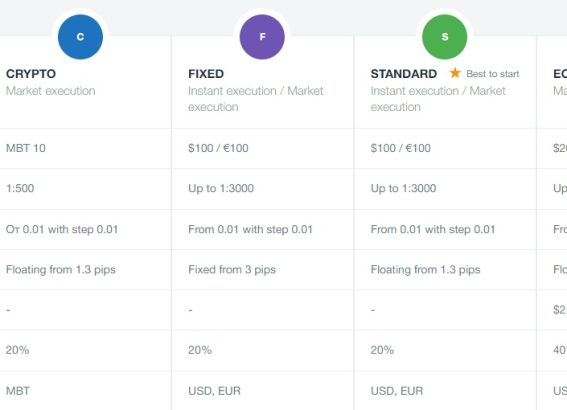Click the green Standard account circle icon
The height and width of the screenshot is (410, 567).
[445, 37]
